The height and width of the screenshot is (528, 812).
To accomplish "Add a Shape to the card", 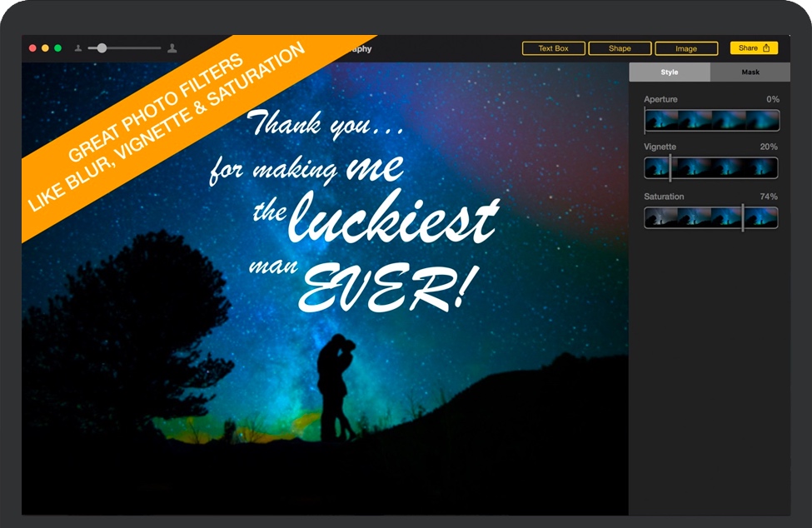I will coord(620,48).
